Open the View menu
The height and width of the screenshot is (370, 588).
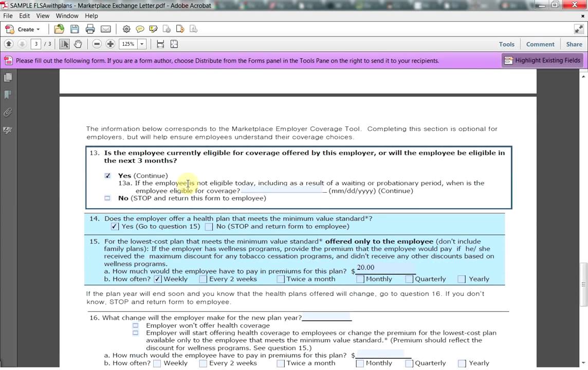43,16
